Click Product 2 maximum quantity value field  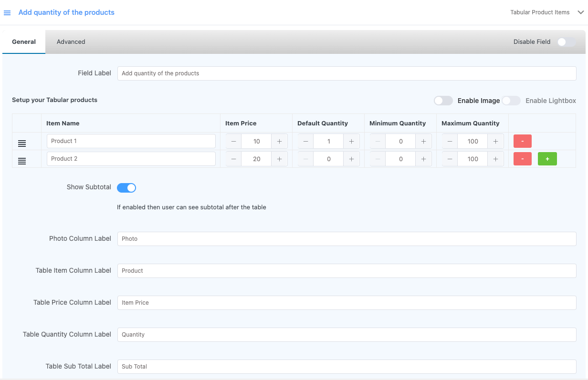pos(472,159)
